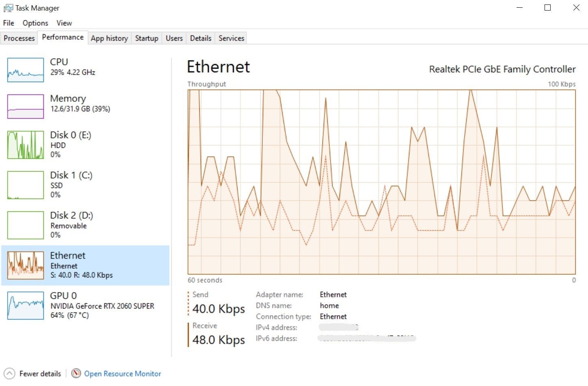
Task: Select the CPU usage graph thumbnail
Action: click(26, 70)
